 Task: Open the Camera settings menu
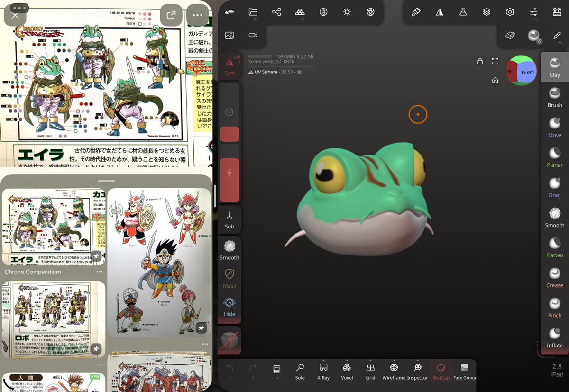pyautogui.click(x=253, y=35)
